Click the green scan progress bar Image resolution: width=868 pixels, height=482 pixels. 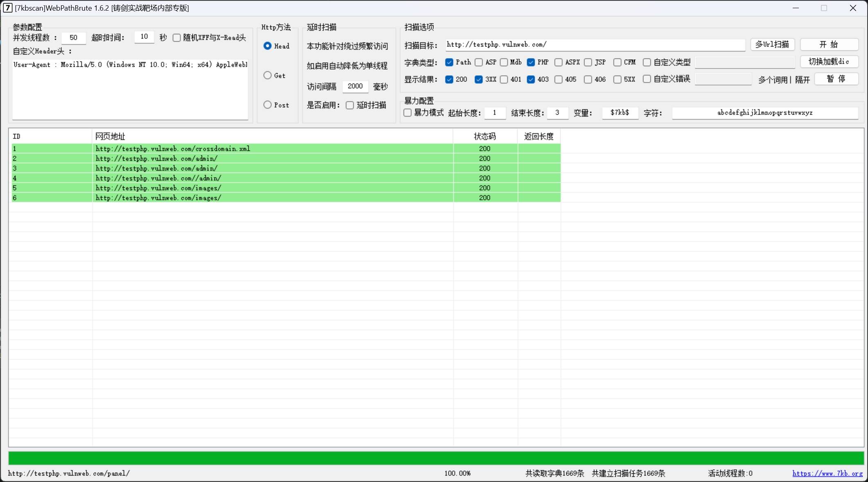pyautogui.click(x=436, y=458)
